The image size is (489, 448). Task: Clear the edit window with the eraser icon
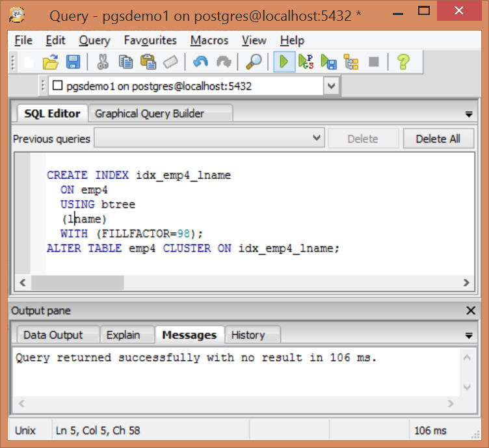170,62
